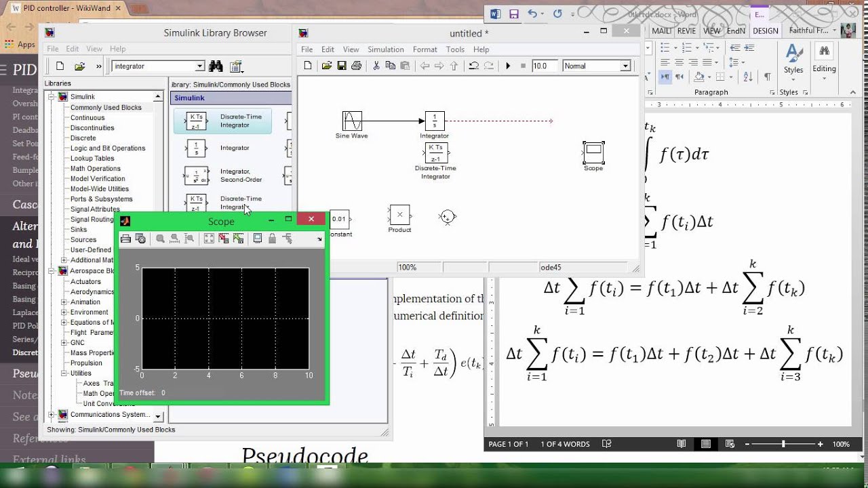Viewport: 868px width, 488px height.
Task: Click Undo arrow in Simulink model toolbar
Action: pyautogui.click(x=473, y=66)
